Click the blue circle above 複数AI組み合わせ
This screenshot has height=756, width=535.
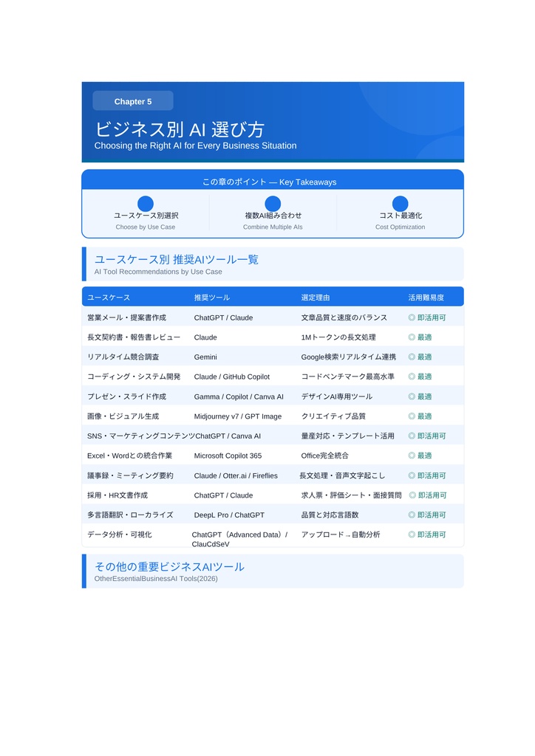(273, 204)
